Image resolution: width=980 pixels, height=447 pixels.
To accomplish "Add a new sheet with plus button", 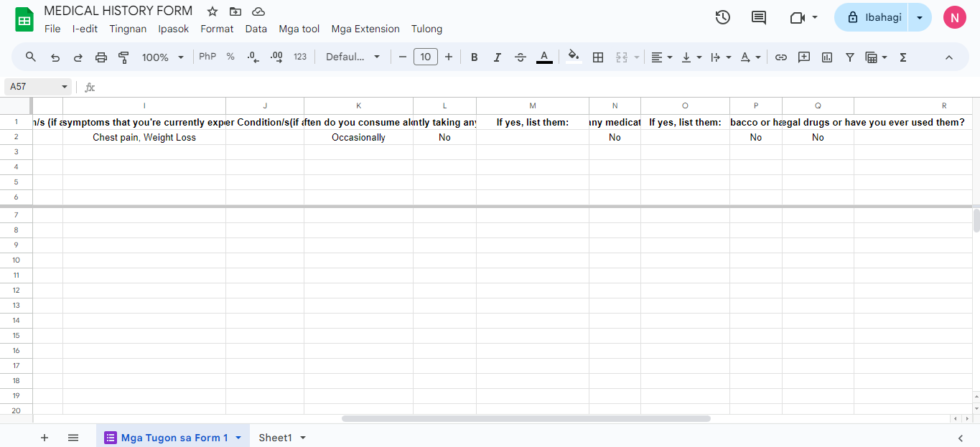I will [45, 437].
